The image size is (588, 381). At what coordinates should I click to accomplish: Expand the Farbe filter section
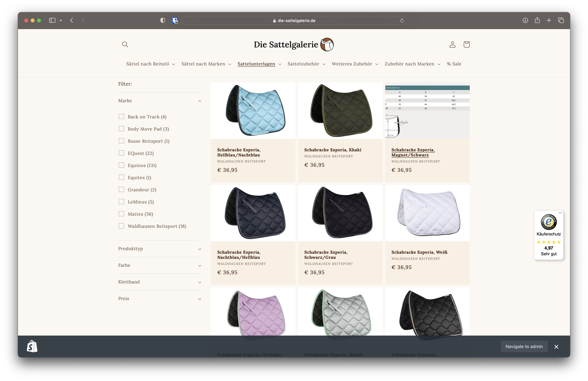click(160, 265)
